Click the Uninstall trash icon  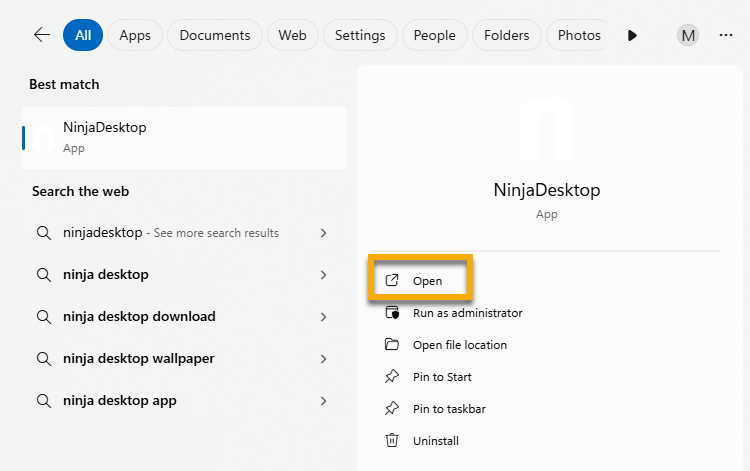[x=392, y=440]
